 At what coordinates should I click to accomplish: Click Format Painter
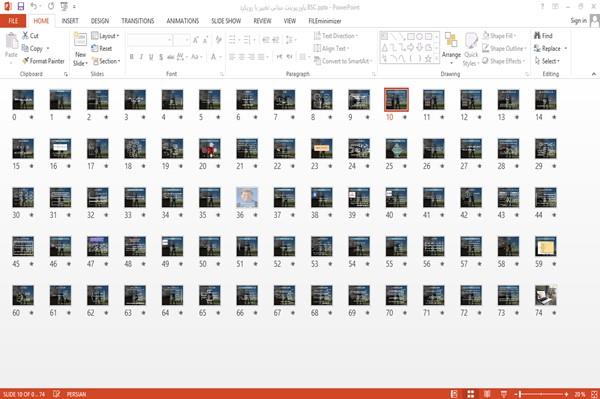pyautogui.click(x=43, y=61)
